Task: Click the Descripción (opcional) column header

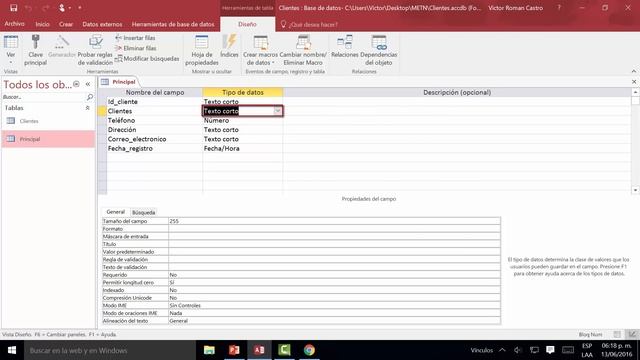Action: point(457,93)
